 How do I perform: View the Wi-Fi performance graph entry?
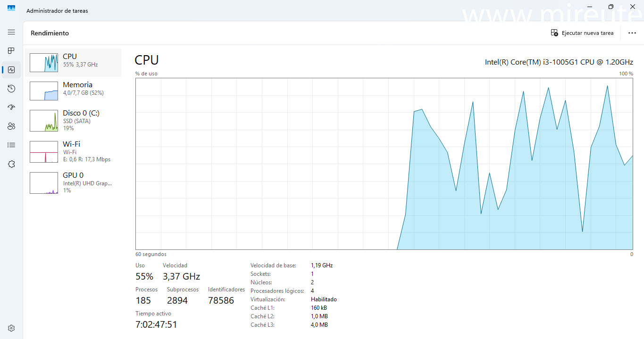(73, 151)
